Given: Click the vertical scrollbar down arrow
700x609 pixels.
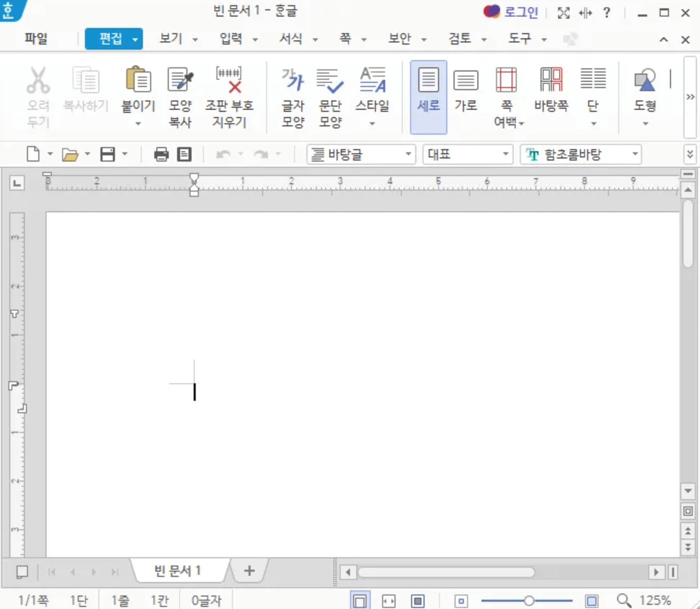Looking at the screenshot, I should click(688, 490).
